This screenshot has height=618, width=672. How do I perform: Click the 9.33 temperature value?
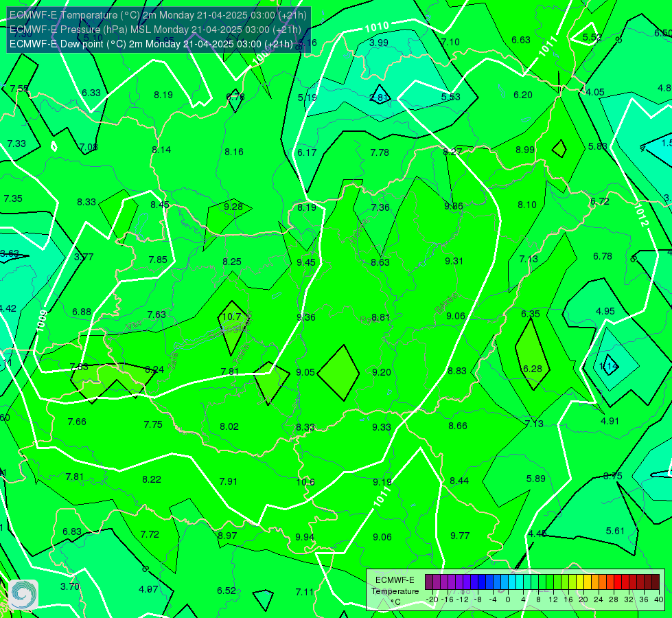382,427
